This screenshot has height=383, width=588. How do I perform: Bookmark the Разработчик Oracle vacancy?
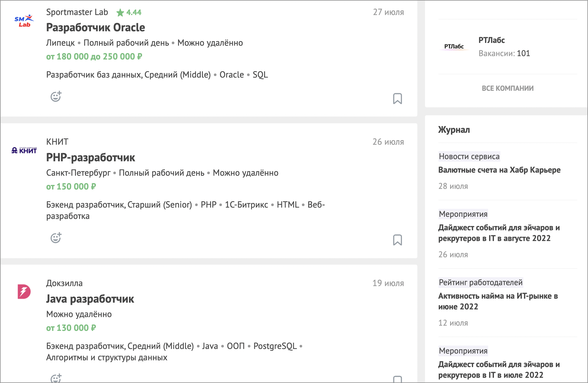[397, 98]
